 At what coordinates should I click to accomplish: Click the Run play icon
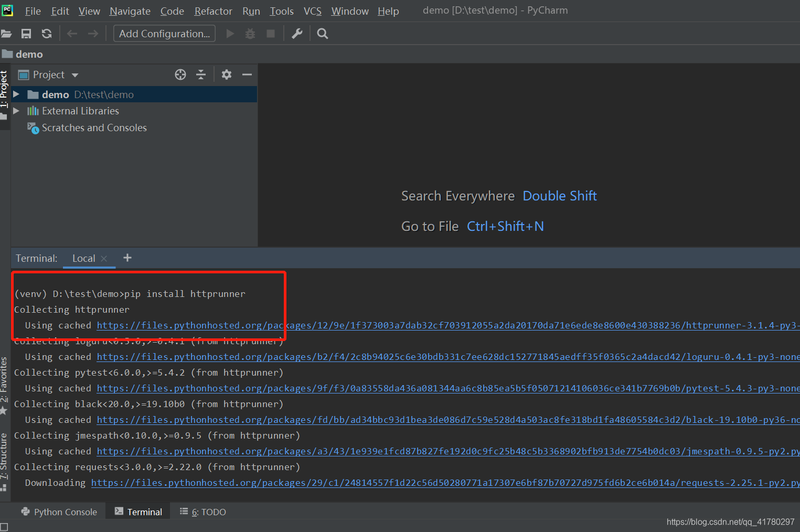[x=230, y=34]
